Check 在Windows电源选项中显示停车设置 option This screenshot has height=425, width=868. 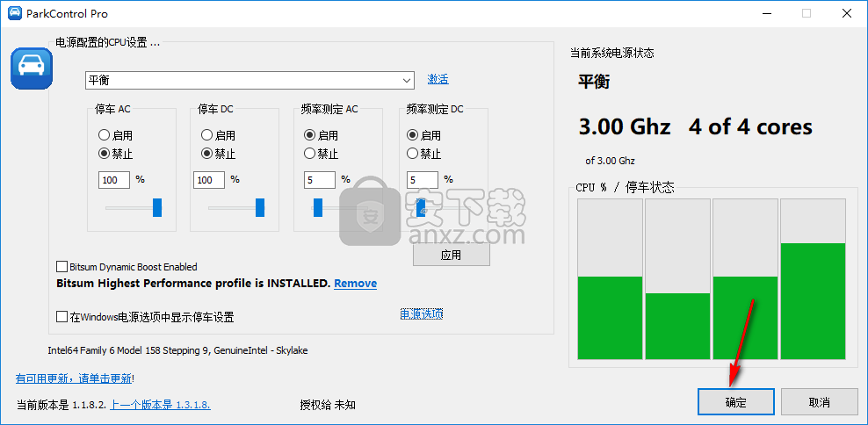(x=145, y=317)
